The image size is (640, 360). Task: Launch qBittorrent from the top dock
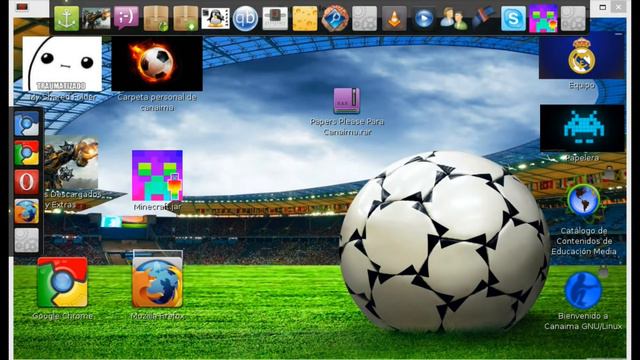(245, 19)
